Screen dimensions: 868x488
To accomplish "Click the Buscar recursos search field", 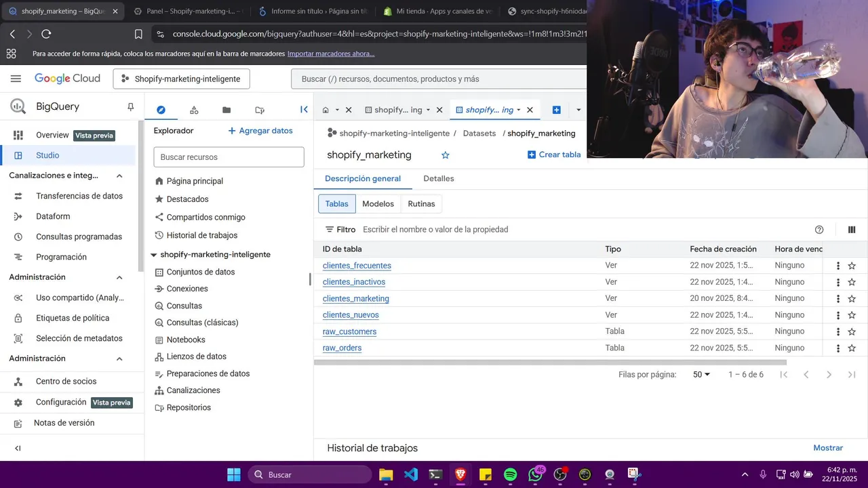I will pos(229,157).
